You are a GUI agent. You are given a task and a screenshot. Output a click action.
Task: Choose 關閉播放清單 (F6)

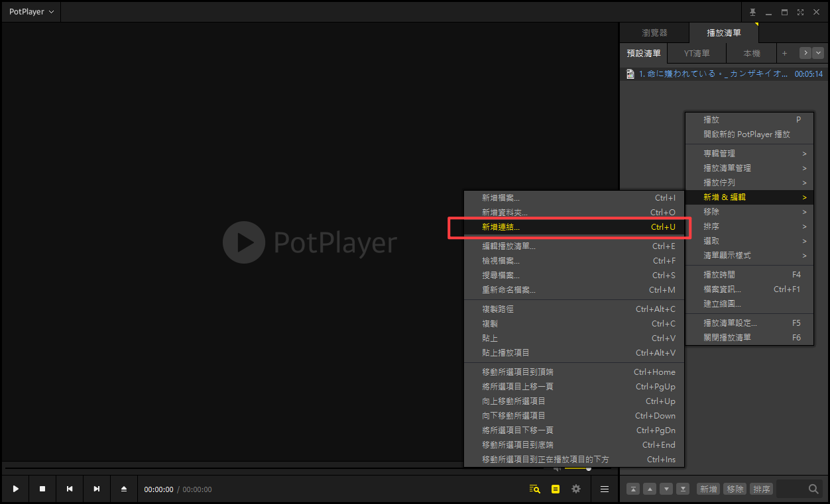coord(749,338)
